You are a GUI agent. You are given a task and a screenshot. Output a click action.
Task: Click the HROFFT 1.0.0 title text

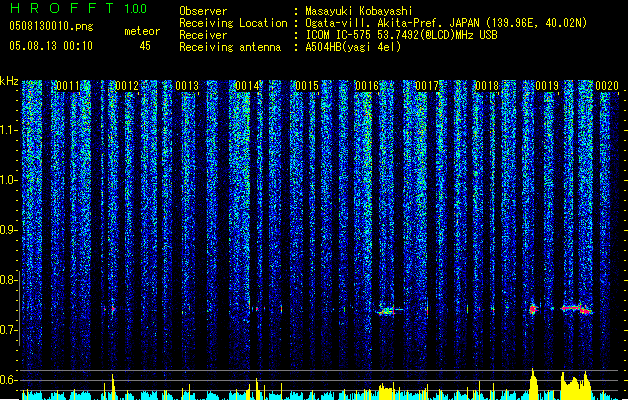click(x=79, y=8)
